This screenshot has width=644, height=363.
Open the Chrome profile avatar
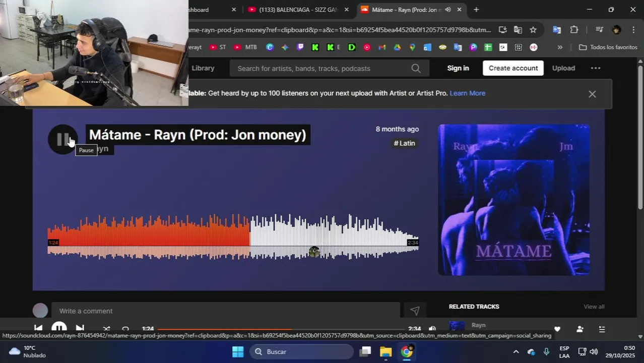point(616,30)
